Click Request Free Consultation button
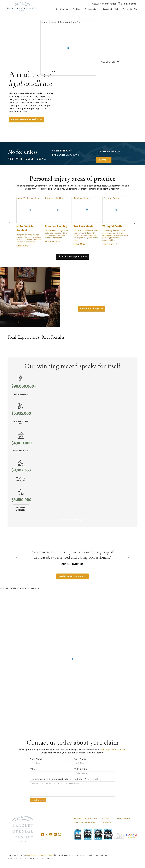145x868 pixels. click(26, 119)
